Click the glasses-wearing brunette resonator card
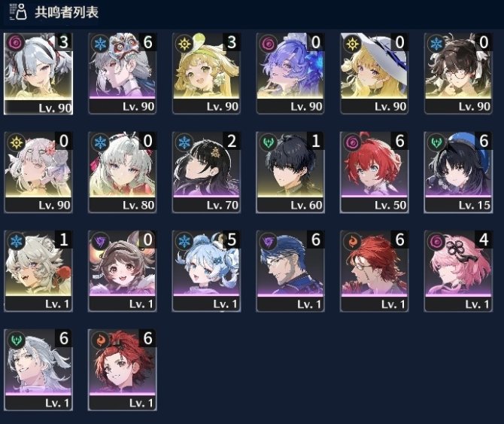This screenshot has height=424, width=504. click(x=458, y=73)
